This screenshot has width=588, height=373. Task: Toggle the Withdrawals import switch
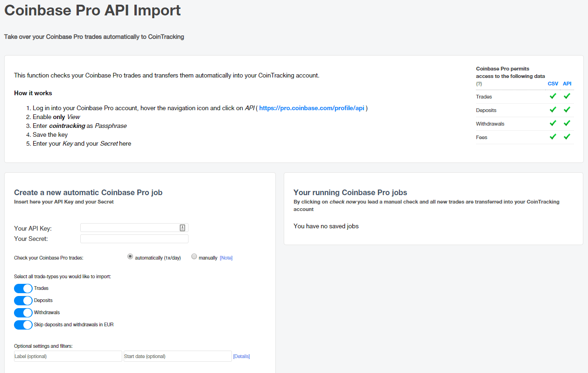(x=23, y=313)
